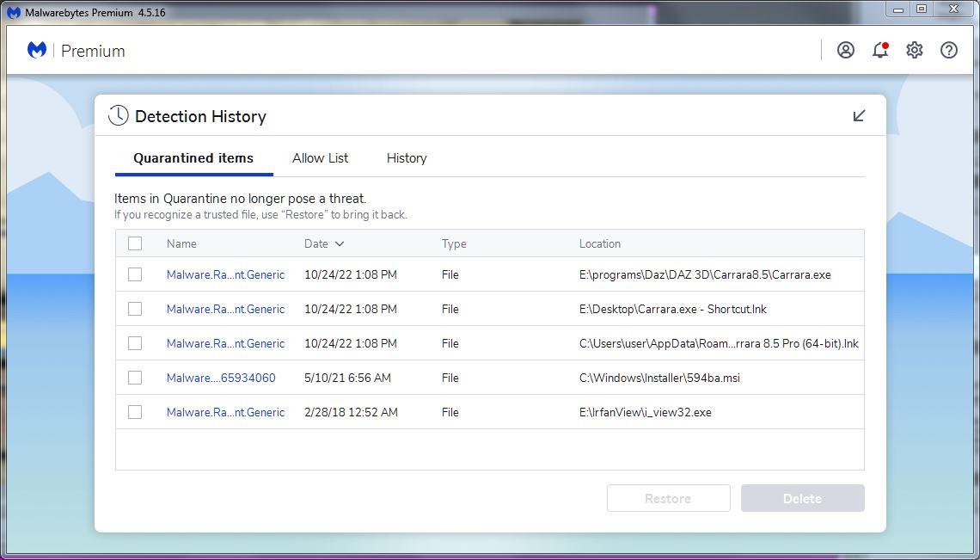Click the C:\Users\user\AppData\Roam... location text

tap(719, 343)
